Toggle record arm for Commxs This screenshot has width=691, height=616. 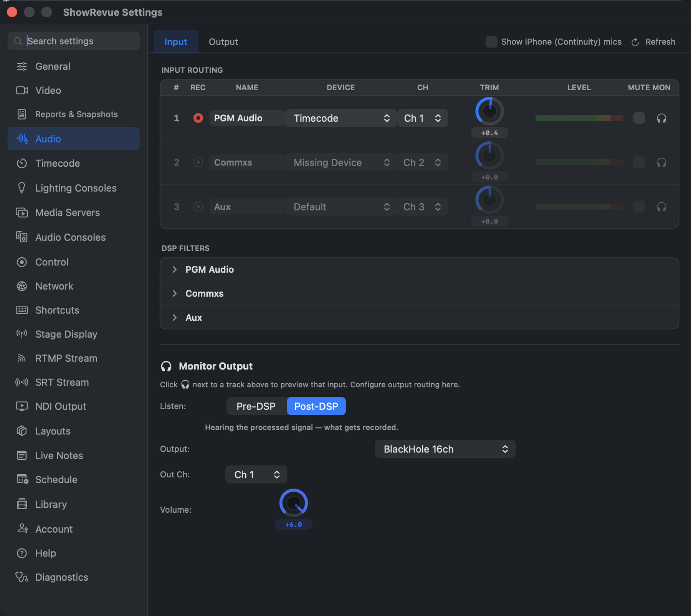tap(198, 162)
